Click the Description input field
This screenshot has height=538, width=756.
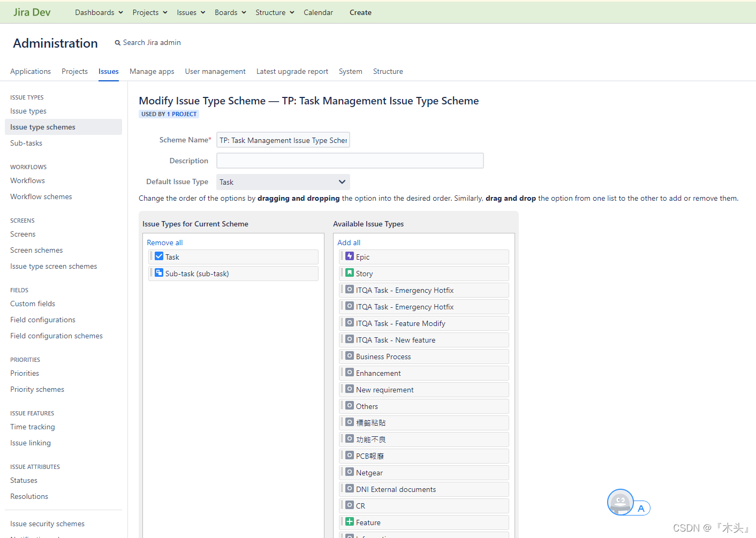(350, 161)
